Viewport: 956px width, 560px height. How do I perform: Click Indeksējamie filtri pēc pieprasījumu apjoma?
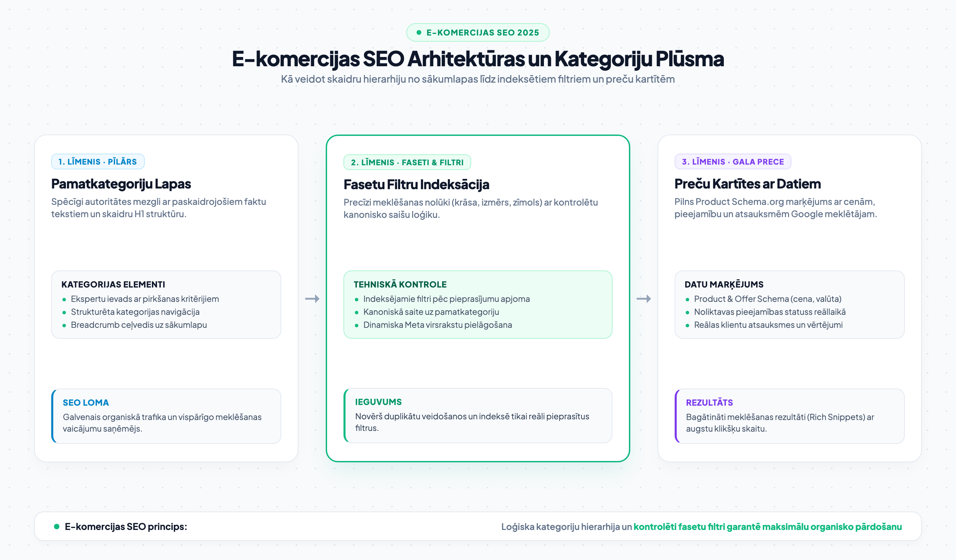[447, 299]
